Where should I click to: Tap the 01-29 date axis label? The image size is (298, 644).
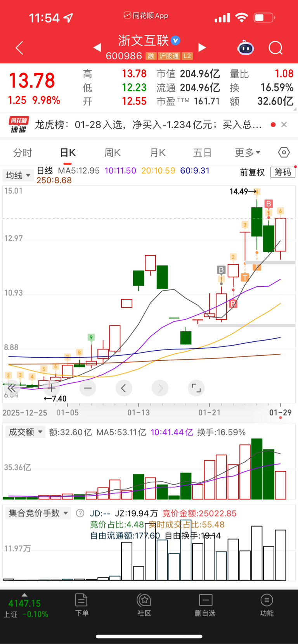click(280, 413)
